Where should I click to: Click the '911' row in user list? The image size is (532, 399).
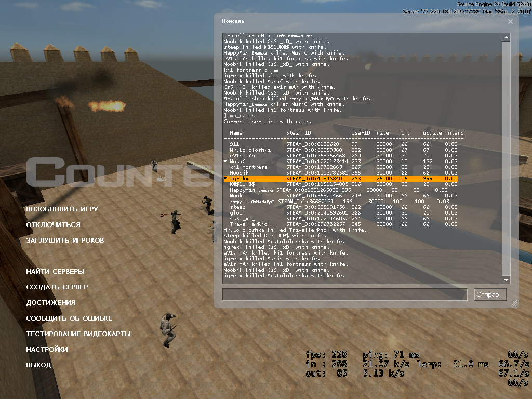pyautogui.click(x=343, y=144)
